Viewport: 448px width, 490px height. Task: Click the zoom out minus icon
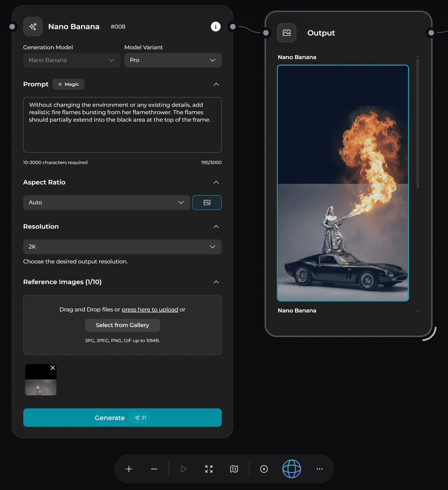point(154,469)
